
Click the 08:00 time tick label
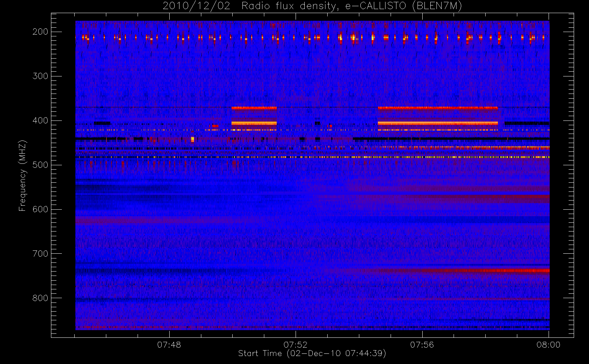[x=548, y=345]
